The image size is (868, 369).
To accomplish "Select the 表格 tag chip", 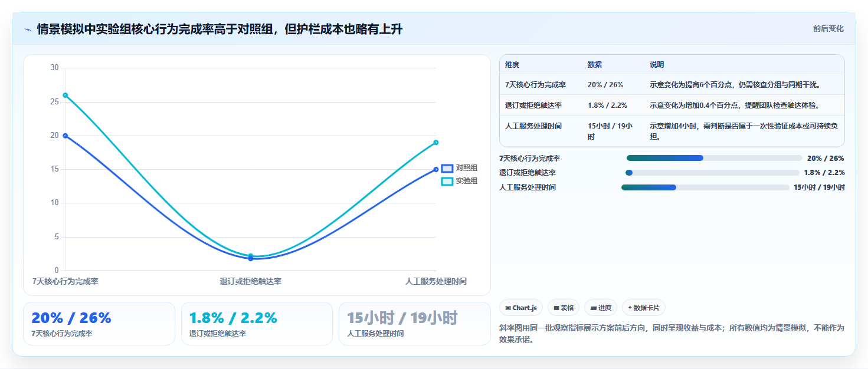I will [x=564, y=308].
